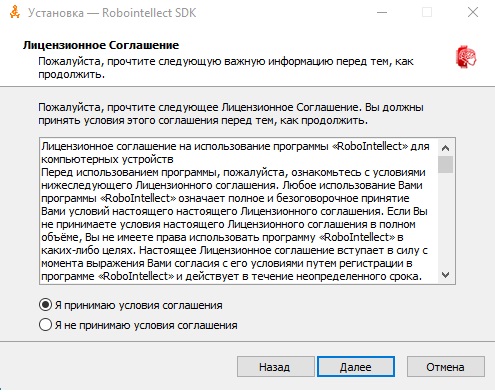This screenshot has width=495, height=392.
Task: Continue with the "Далее" button
Action: coord(356,367)
